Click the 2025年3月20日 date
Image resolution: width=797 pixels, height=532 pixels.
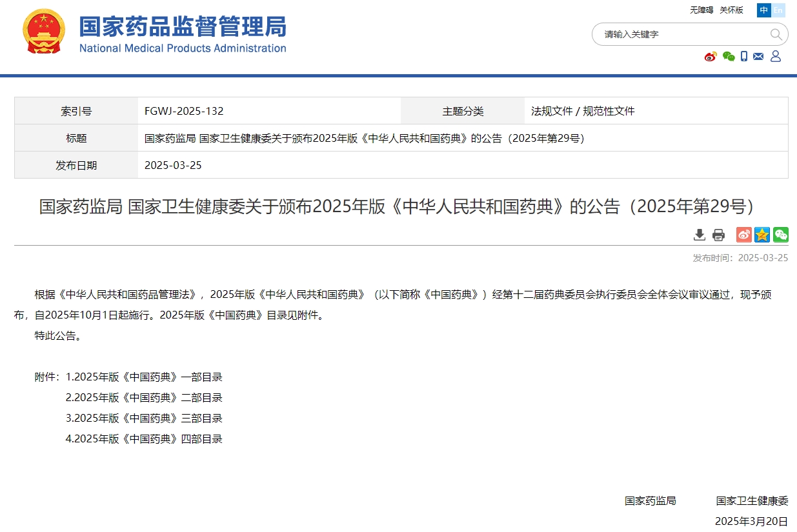tap(751, 521)
